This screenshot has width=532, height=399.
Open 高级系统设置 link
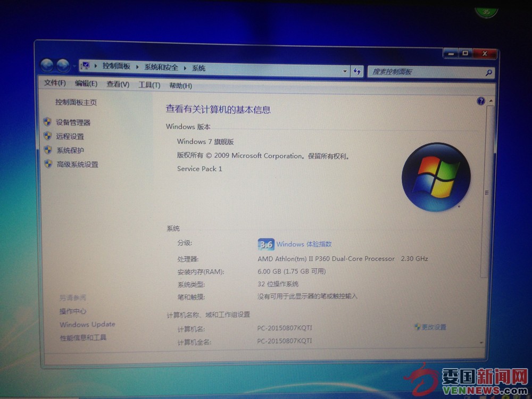pos(77,164)
